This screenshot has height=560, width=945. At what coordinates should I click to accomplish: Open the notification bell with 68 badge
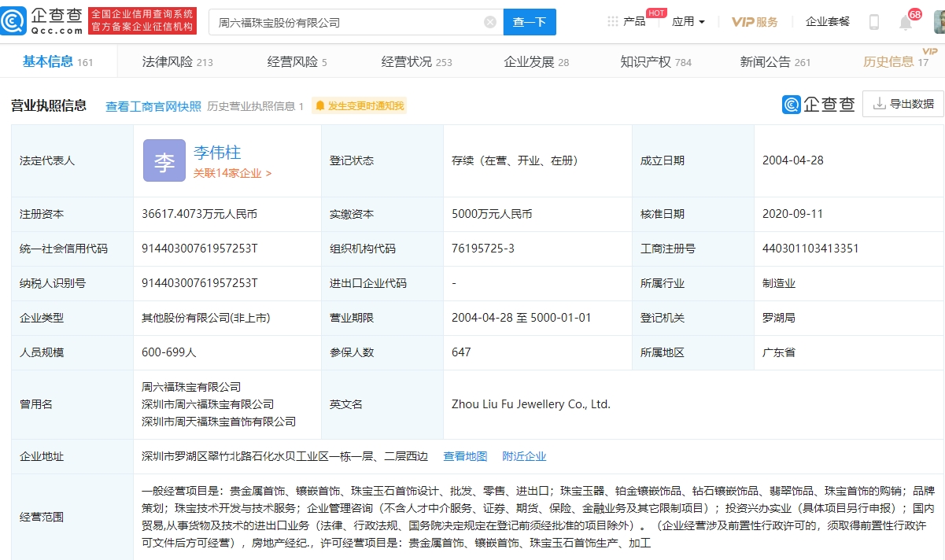[x=906, y=22]
